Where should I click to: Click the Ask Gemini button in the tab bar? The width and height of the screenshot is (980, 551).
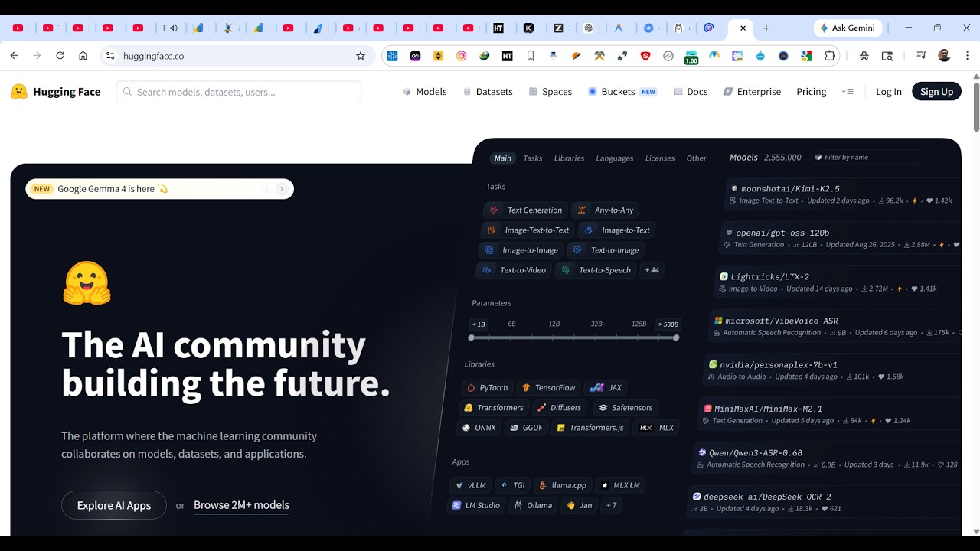point(848,28)
